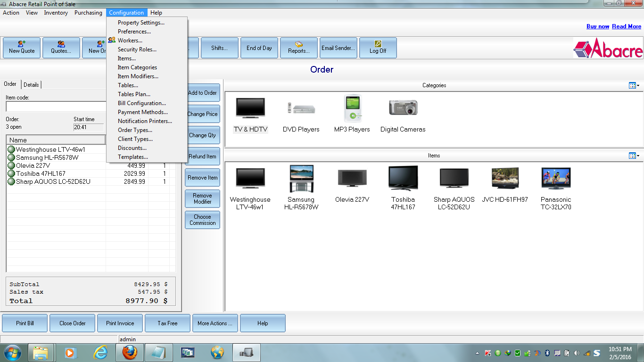The image size is (644, 362).
Task: Open the Shifts toolbar button
Action: click(220, 48)
